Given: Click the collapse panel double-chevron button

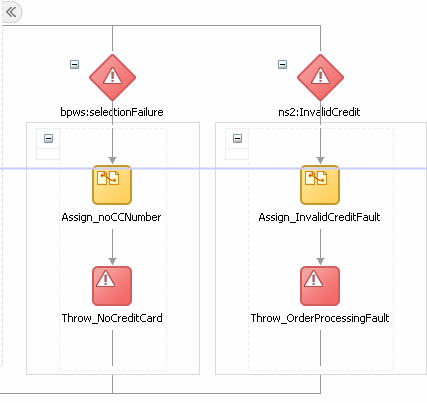Looking at the screenshot, I should pyautogui.click(x=11, y=12).
